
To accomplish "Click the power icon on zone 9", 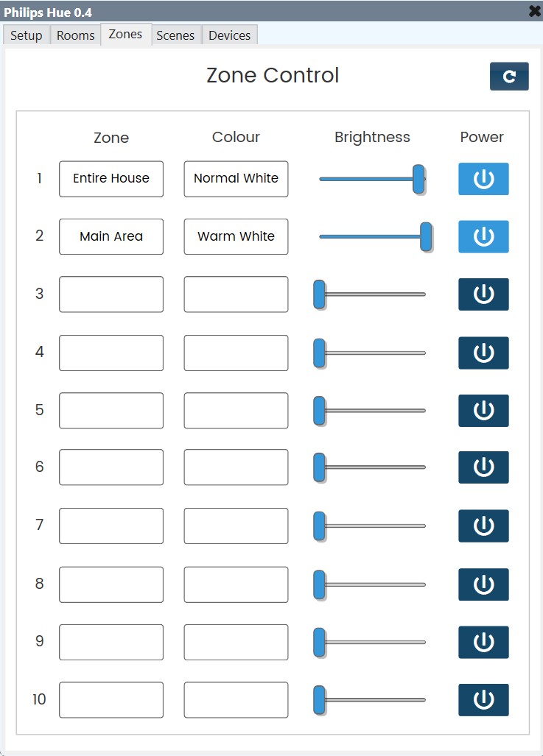I will point(483,642).
